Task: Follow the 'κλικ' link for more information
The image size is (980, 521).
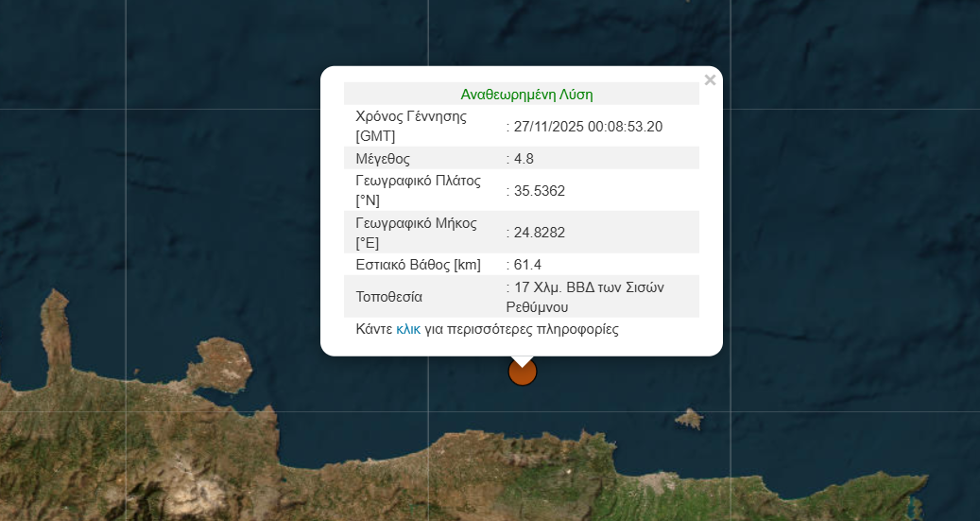Action: coord(408,329)
